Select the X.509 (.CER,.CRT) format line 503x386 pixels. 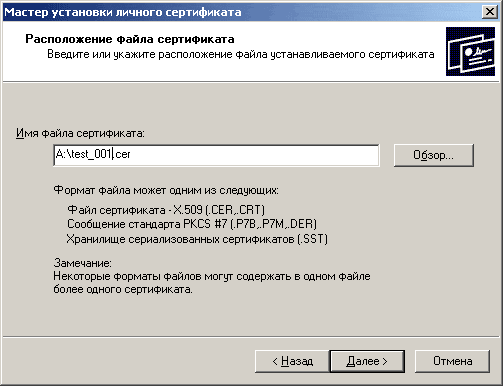tap(166, 210)
